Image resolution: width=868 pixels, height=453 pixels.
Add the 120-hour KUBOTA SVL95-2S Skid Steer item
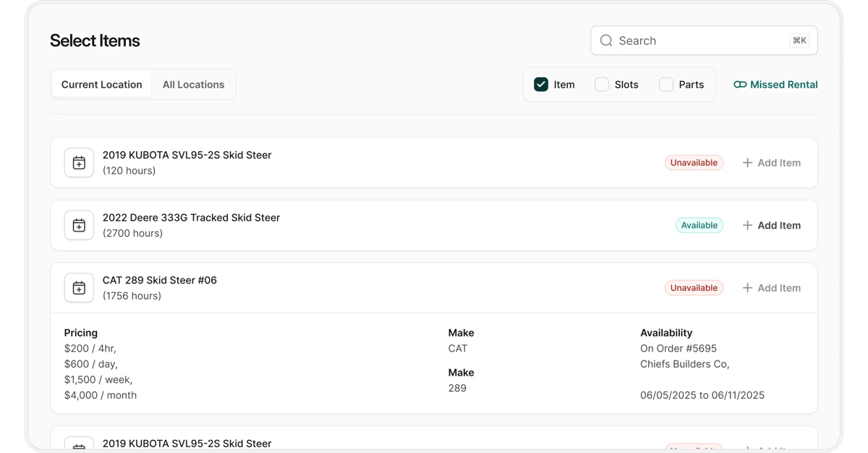[771, 163]
